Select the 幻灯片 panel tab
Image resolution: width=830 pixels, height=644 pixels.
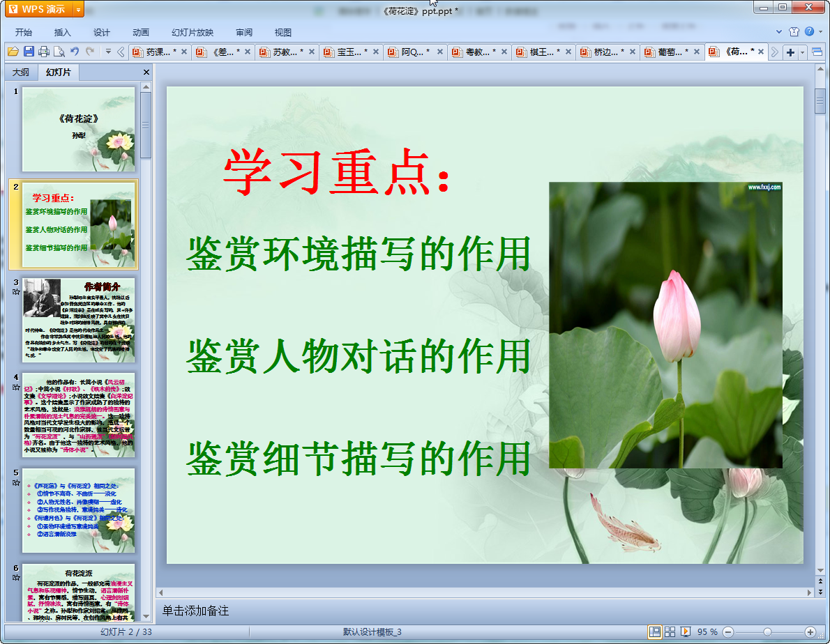58,72
